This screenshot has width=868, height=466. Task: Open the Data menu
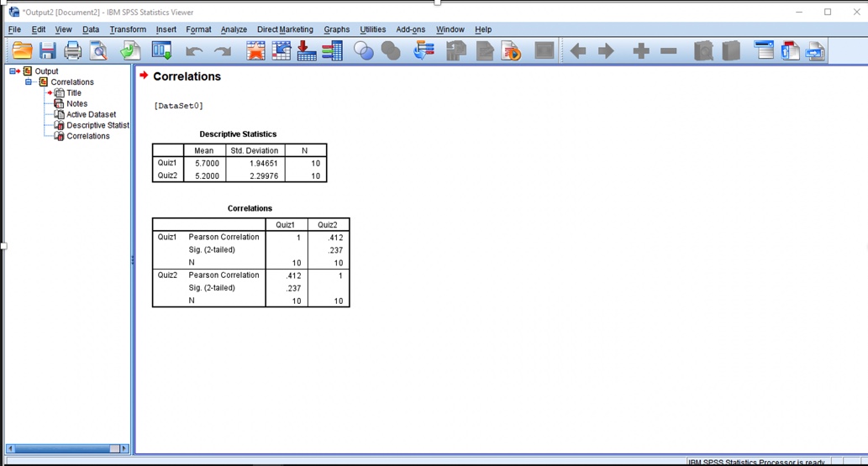tap(91, 29)
